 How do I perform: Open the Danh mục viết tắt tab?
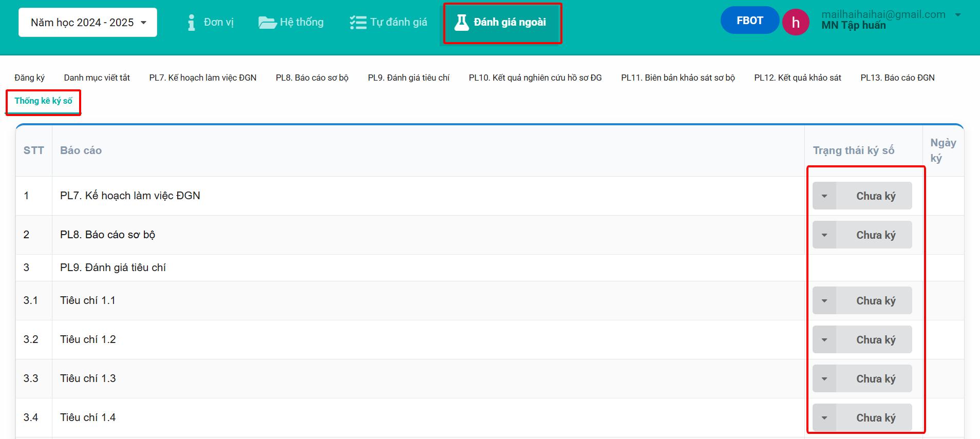[x=97, y=78]
